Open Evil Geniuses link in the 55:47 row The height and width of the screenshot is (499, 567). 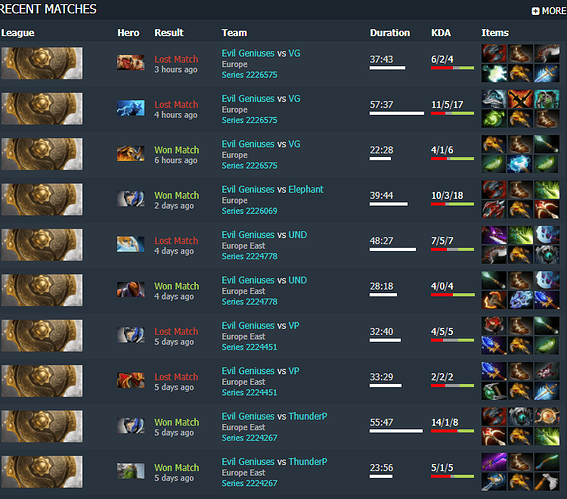tap(248, 416)
